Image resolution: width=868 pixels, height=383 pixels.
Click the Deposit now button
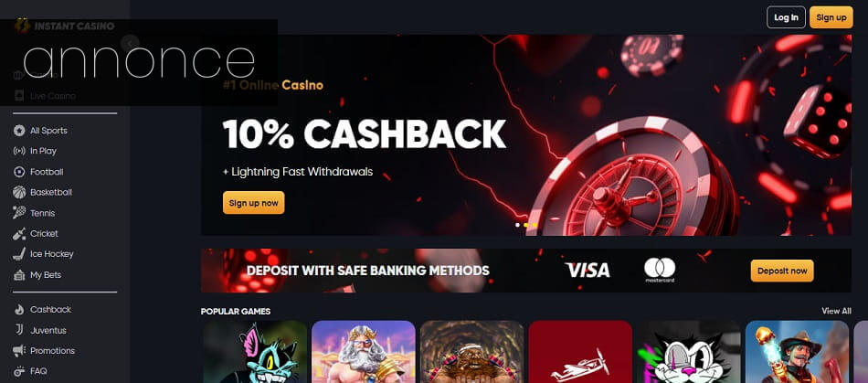[782, 271]
